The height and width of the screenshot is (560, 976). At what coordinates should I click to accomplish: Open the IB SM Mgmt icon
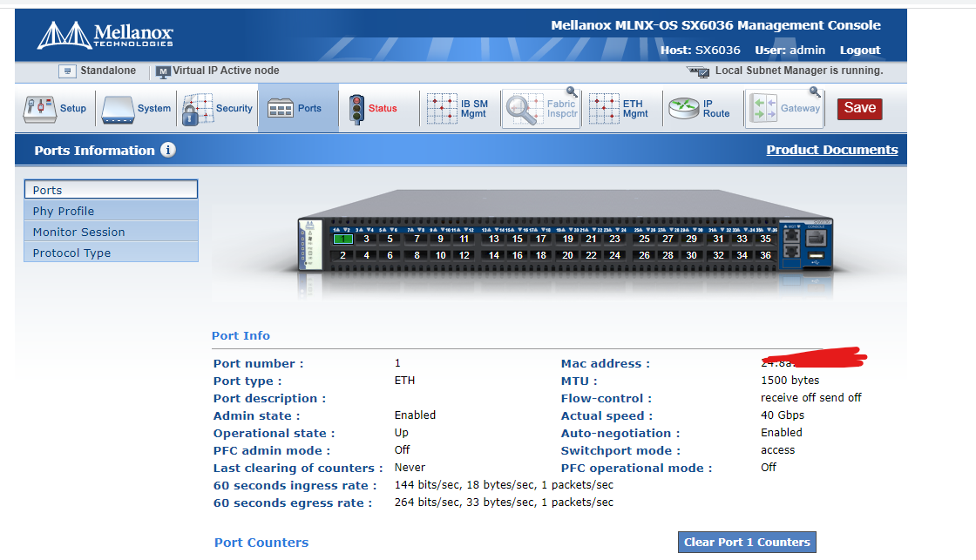pos(442,109)
